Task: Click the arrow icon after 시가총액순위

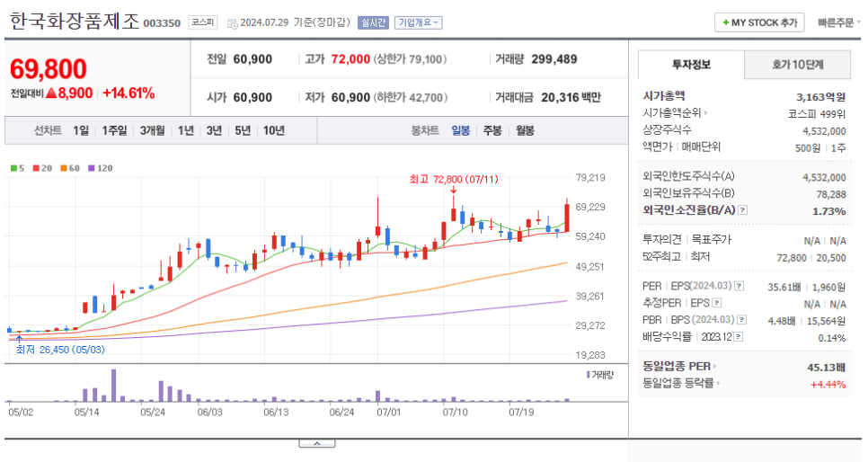Action: tap(705, 113)
